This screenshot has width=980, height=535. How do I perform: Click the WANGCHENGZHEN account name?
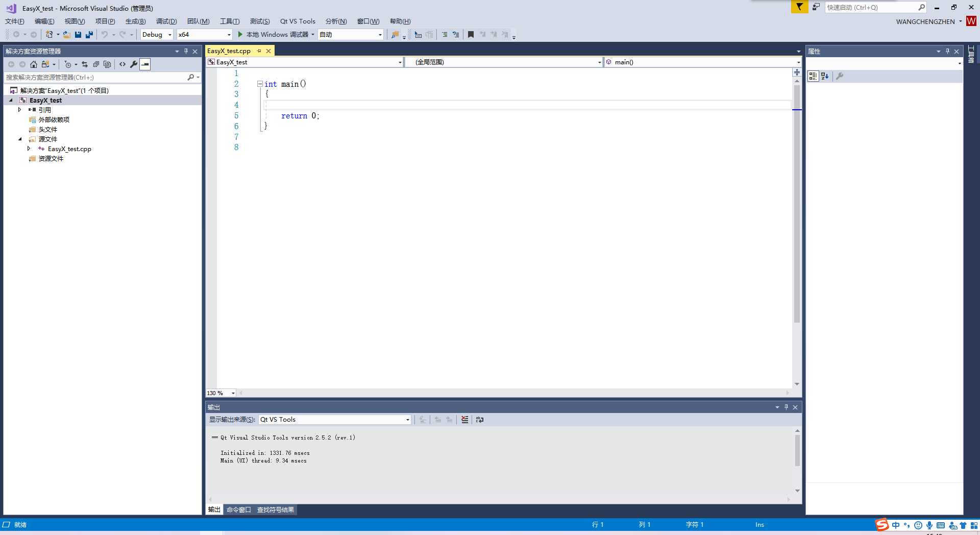click(925, 21)
